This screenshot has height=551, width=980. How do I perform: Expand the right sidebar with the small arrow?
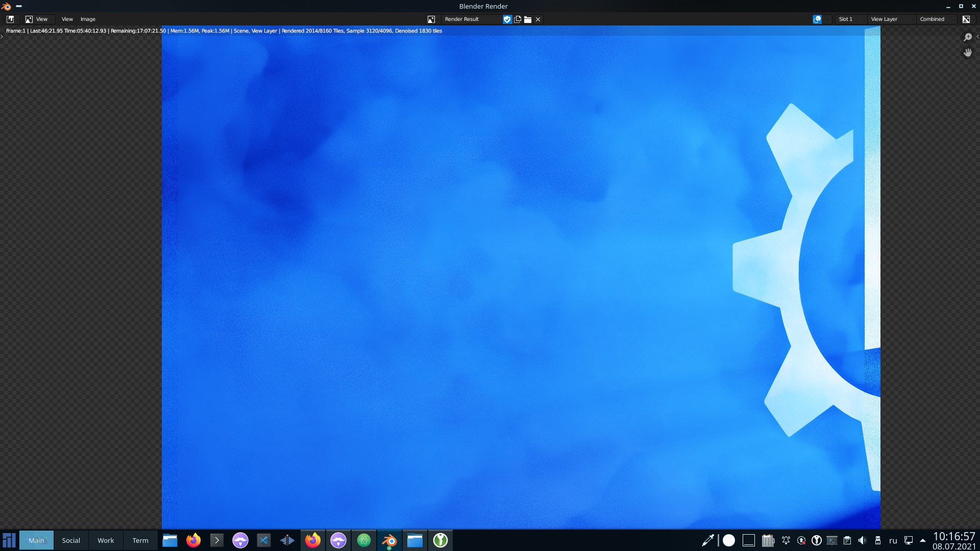977,36
